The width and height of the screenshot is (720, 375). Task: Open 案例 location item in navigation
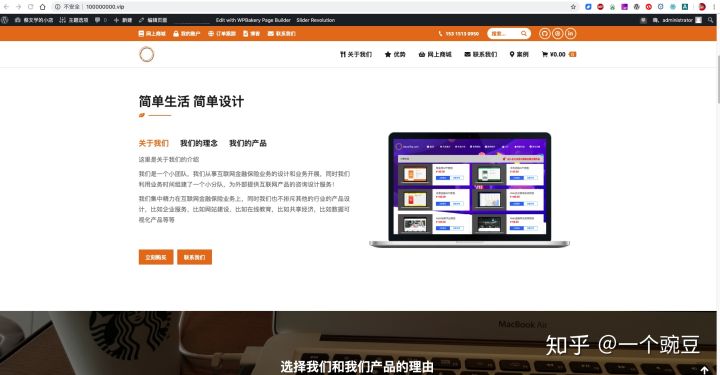tap(519, 54)
